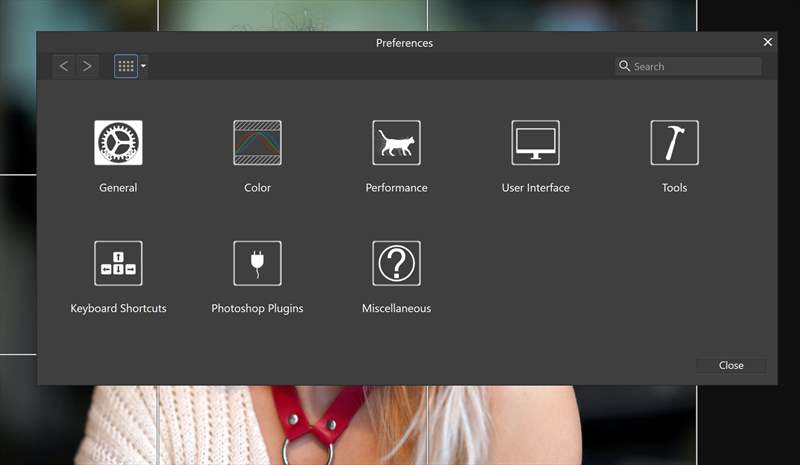800x465 pixels.
Task: Click the Tools label text
Action: [x=674, y=188]
